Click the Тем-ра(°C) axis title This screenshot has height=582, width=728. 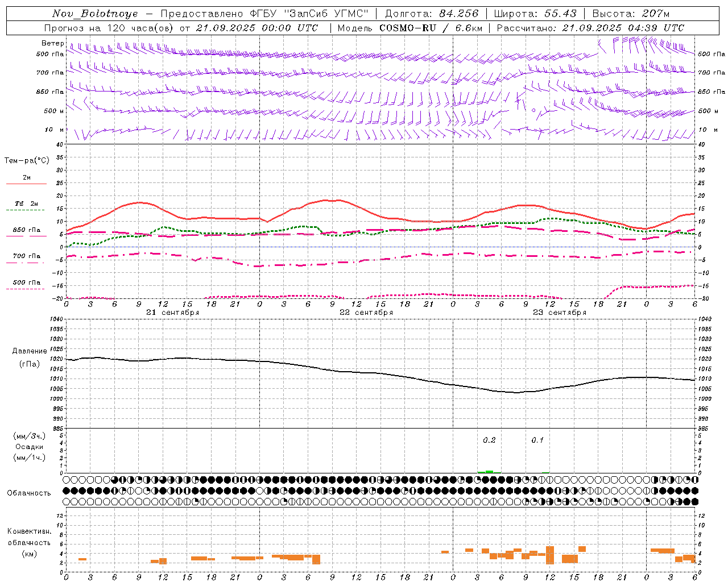click(x=27, y=161)
